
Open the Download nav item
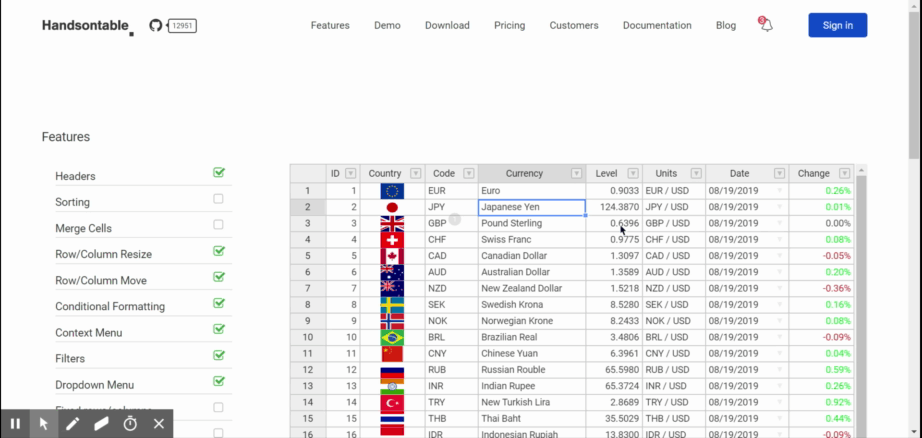coord(447,25)
